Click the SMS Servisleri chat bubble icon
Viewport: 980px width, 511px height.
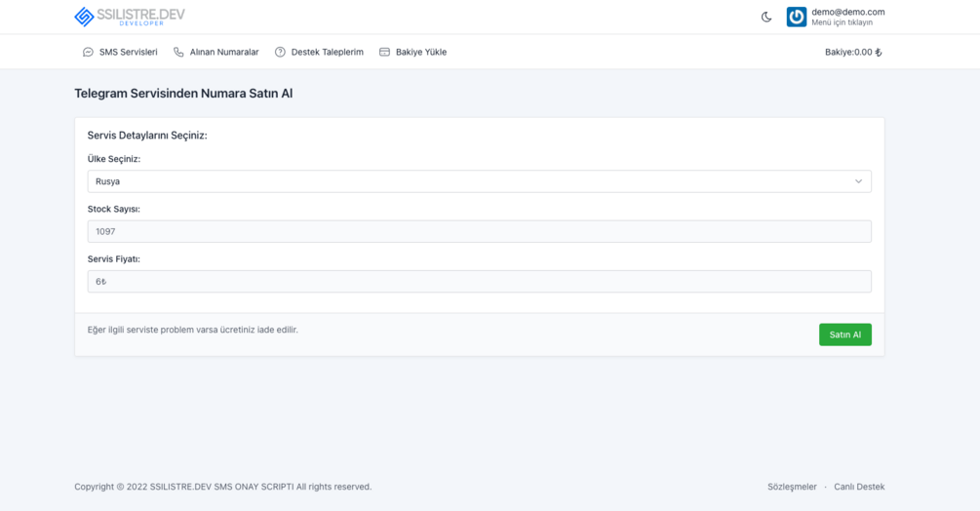(88, 52)
